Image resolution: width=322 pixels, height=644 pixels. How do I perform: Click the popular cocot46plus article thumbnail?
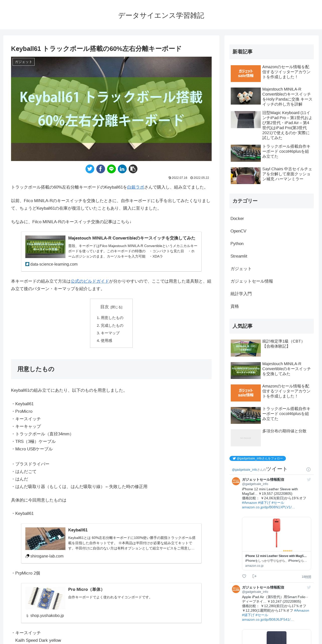click(246, 415)
